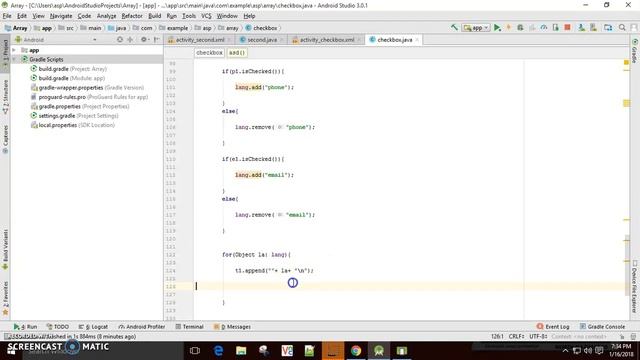Screen dimensions: 640x360
Task: Open the Run tool window button
Action: (x=25, y=327)
